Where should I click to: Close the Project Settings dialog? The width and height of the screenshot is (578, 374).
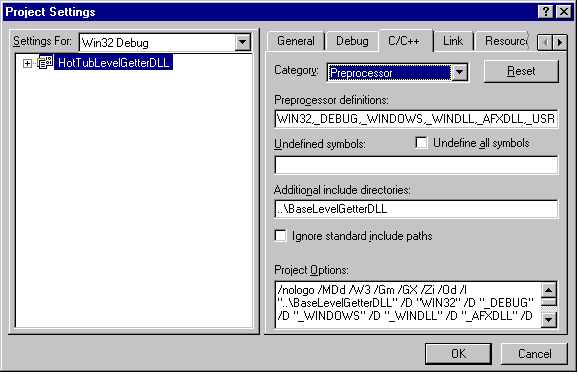564,12
